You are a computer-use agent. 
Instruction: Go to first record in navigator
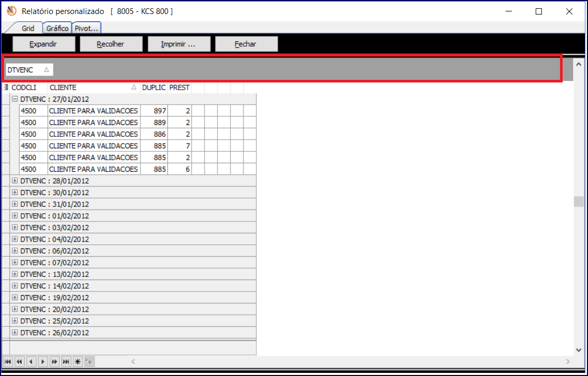click(x=7, y=362)
